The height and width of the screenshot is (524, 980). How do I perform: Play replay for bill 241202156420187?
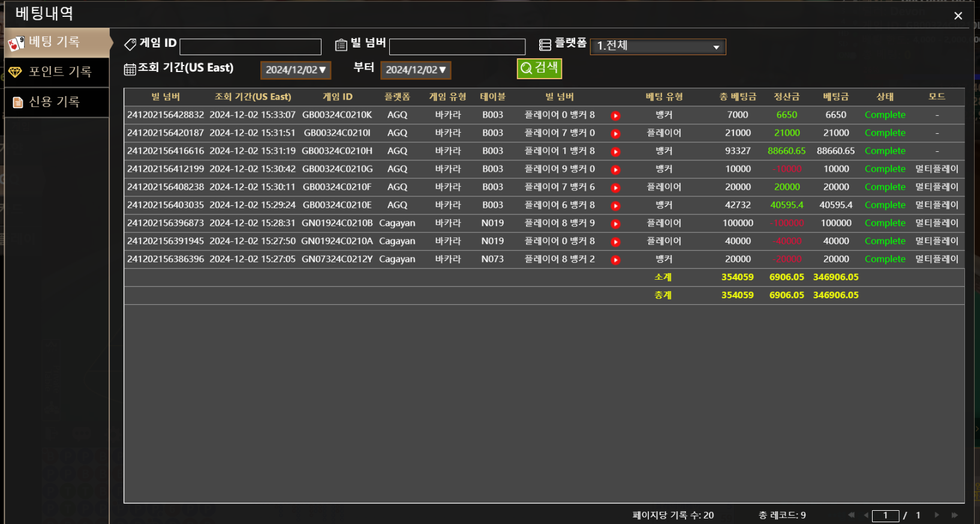(x=615, y=134)
